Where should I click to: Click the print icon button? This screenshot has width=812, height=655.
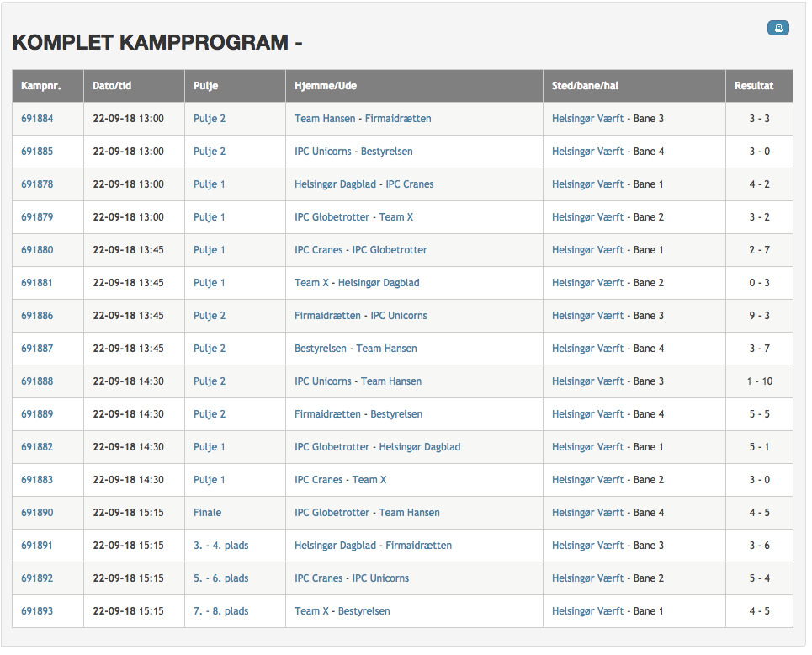[x=778, y=28]
